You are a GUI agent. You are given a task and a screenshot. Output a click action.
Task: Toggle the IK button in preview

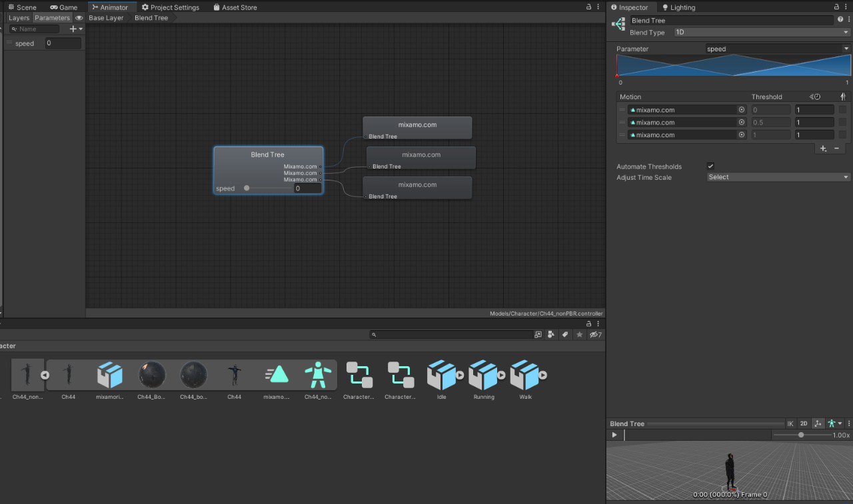coord(790,423)
